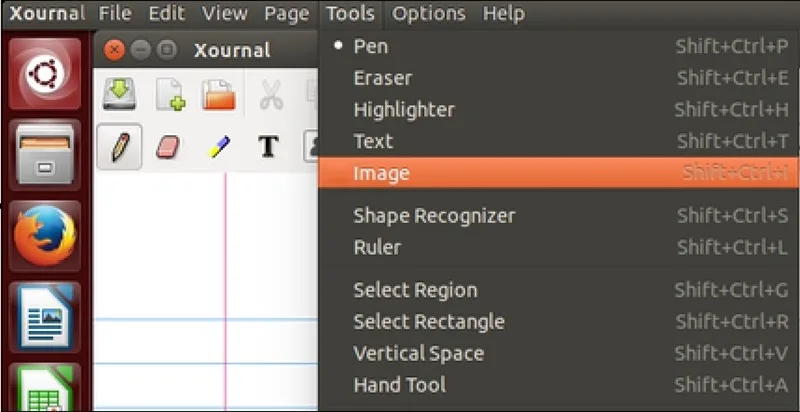Open the Options menu
Image resolution: width=800 pixels, height=412 pixels.
(429, 14)
